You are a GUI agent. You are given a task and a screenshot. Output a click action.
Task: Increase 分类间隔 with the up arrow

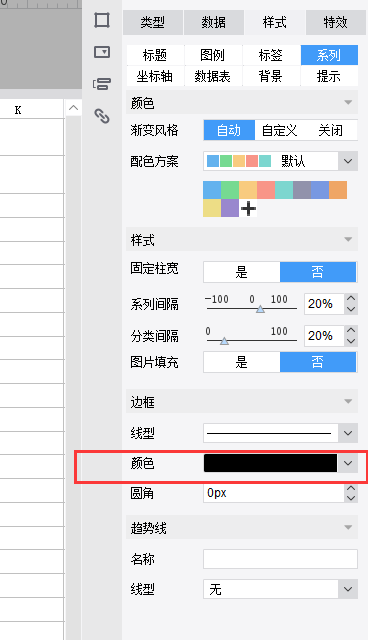tap(351, 331)
